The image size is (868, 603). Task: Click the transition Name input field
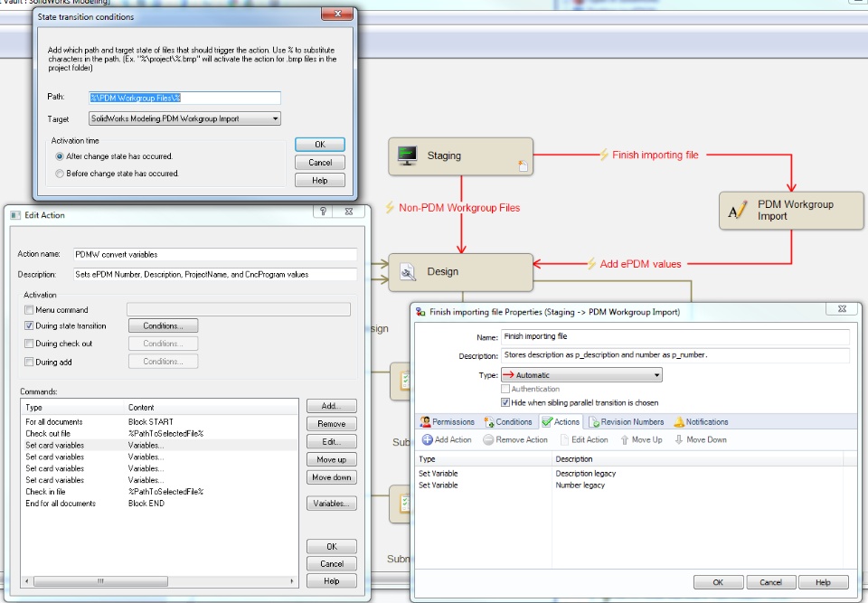point(675,336)
